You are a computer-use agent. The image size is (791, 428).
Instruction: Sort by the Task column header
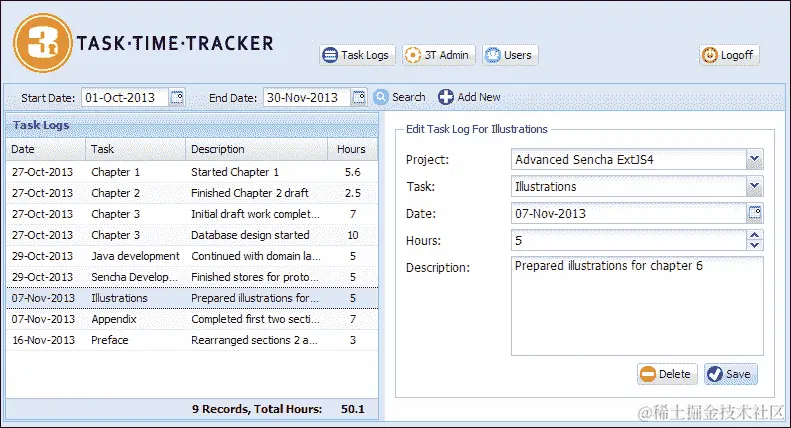[136, 149]
